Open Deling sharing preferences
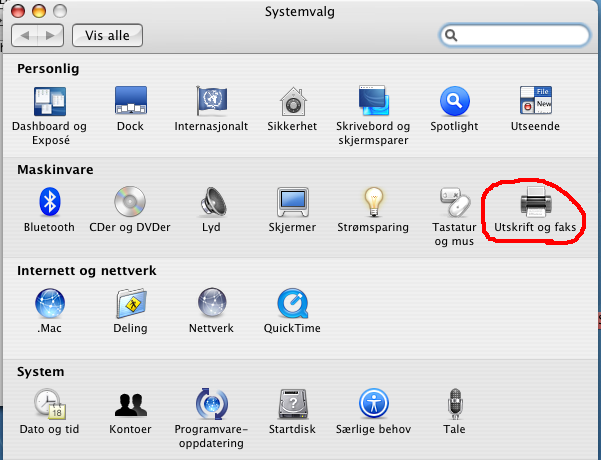 [130, 304]
